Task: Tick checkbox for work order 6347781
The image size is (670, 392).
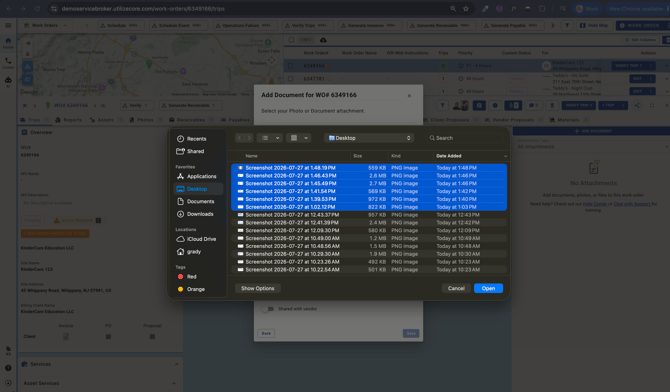Action: 291,79
